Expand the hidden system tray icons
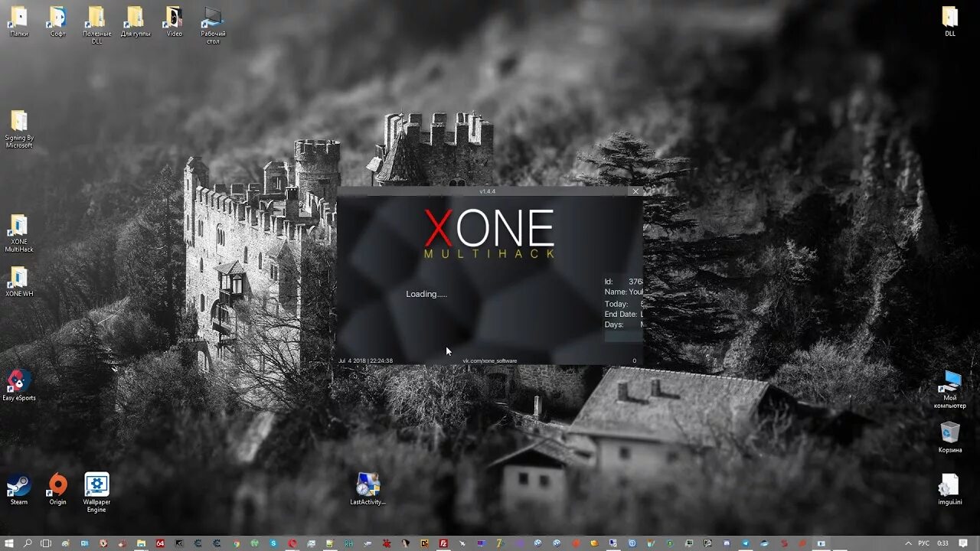The width and height of the screenshot is (980, 551). pyautogui.click(x=908, y=543)
